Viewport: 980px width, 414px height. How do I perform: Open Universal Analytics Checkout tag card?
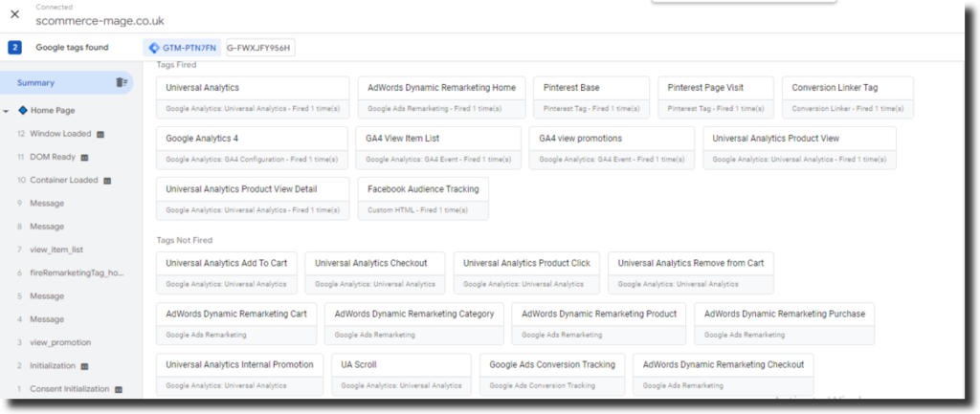[x=375, y=272]
